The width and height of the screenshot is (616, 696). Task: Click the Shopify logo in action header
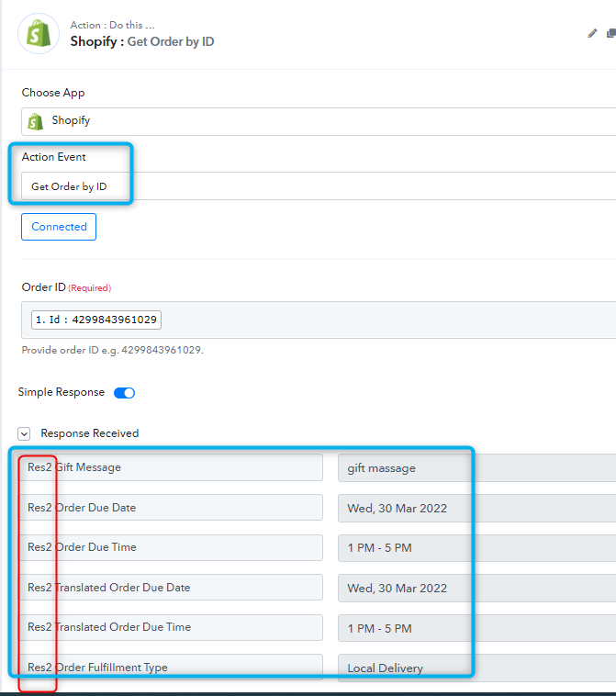click(x=39, y=33)
